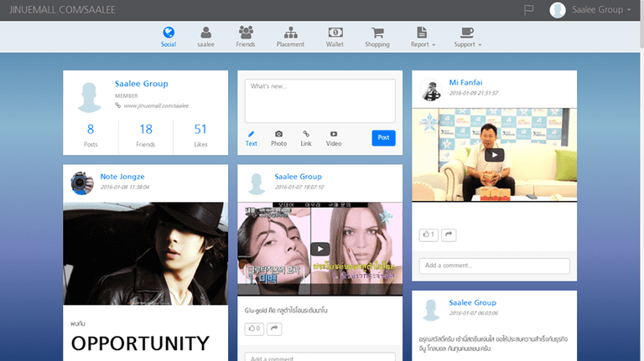Open Saalee Group name on 06:03:06 post
644x361 pixels.
coord(472,302)
